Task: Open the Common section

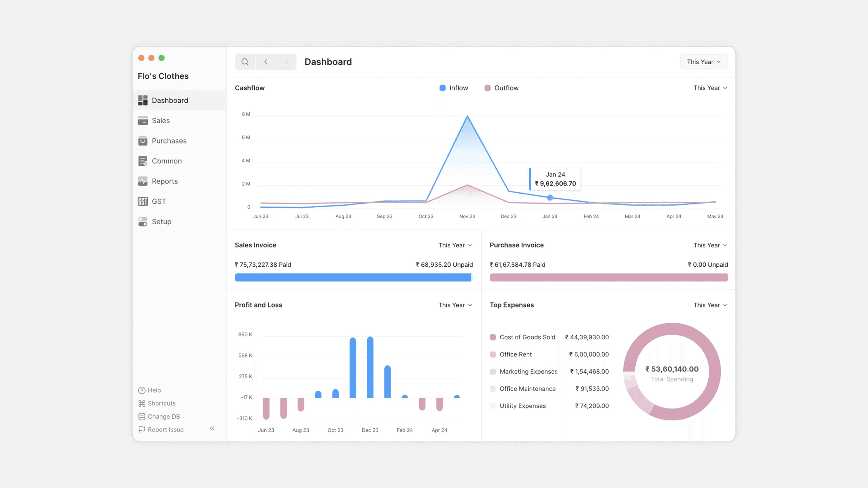Action: tap(179, 161)
